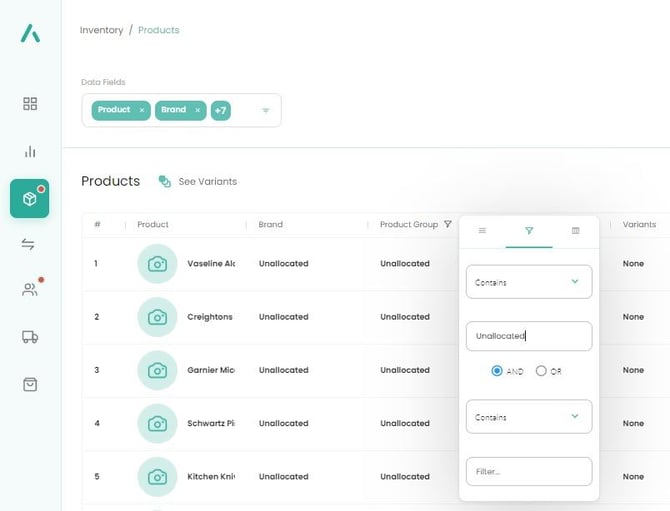Open the second Contains condition dropdown

529,417
